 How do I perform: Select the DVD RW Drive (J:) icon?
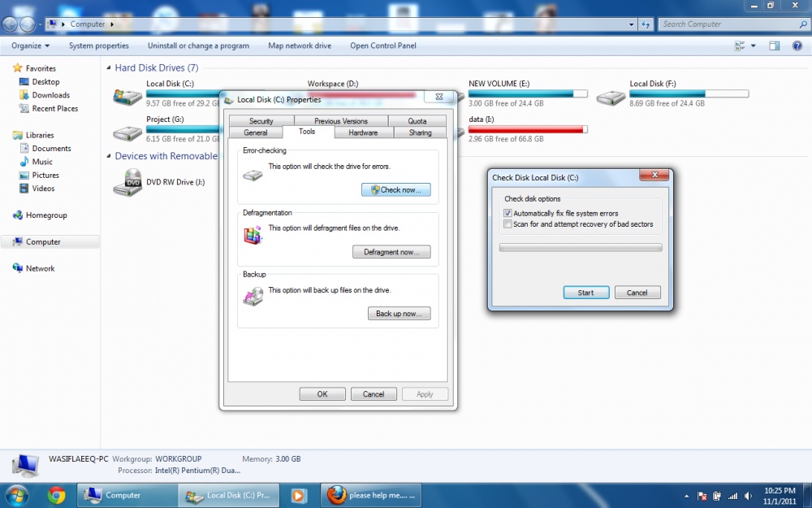click(127, 183)
